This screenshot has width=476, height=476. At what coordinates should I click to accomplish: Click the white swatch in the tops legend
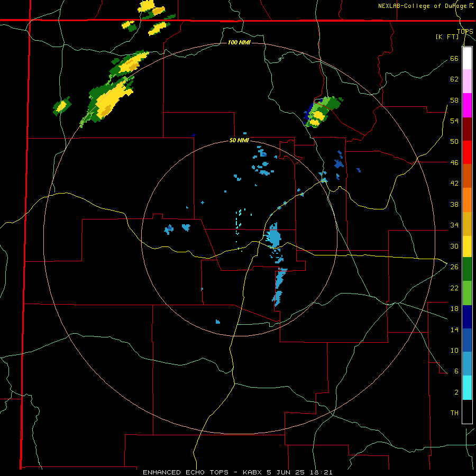[467, 58]
